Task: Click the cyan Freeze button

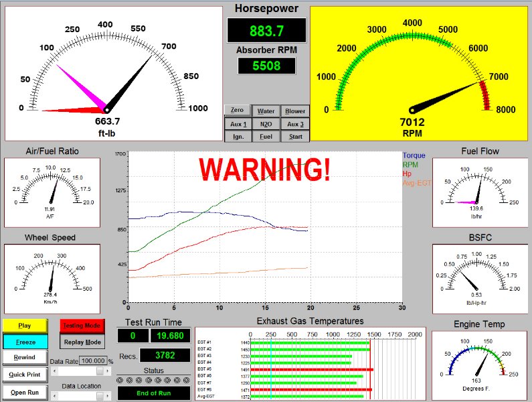Action: pyautogui.click(x=25, y=342)
